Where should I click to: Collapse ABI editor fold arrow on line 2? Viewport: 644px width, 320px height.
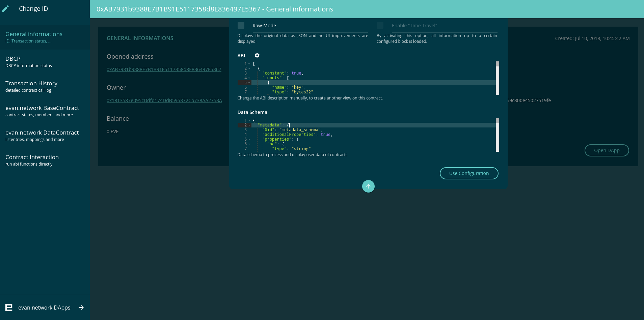(x=249, y=68)
